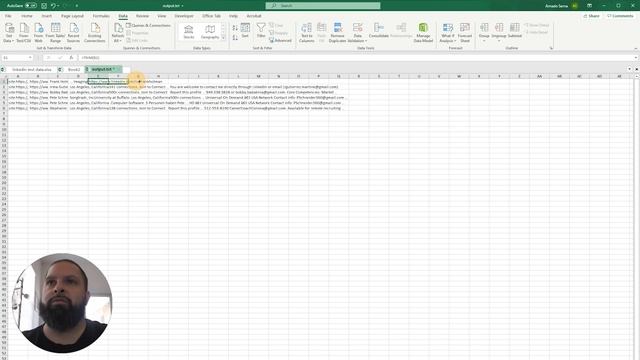Click the user account avatar
Screen dimensions: 640x360
(x=575, y=6)
